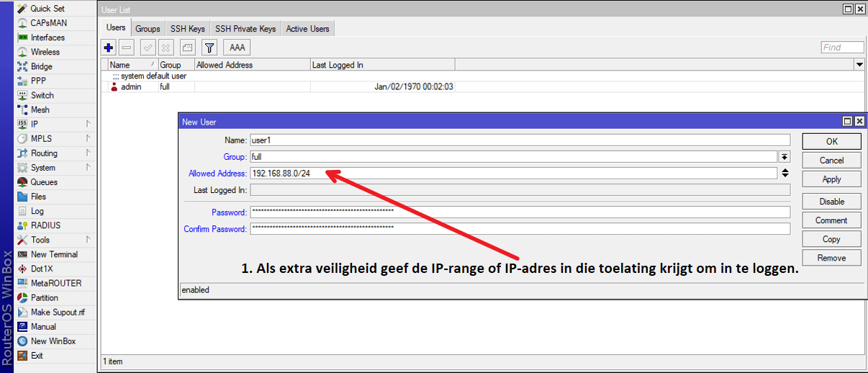Open the Bridge menu

pyautogui.click(x=41, y=66)
